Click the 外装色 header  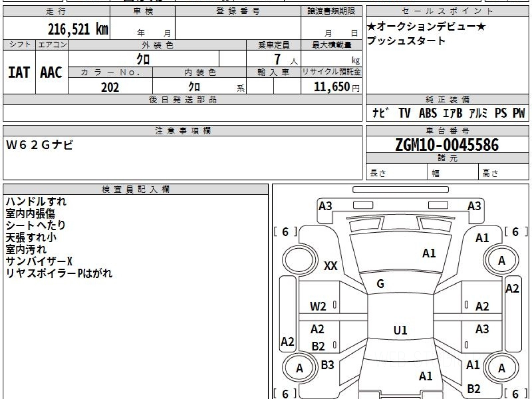pos(157,45)
